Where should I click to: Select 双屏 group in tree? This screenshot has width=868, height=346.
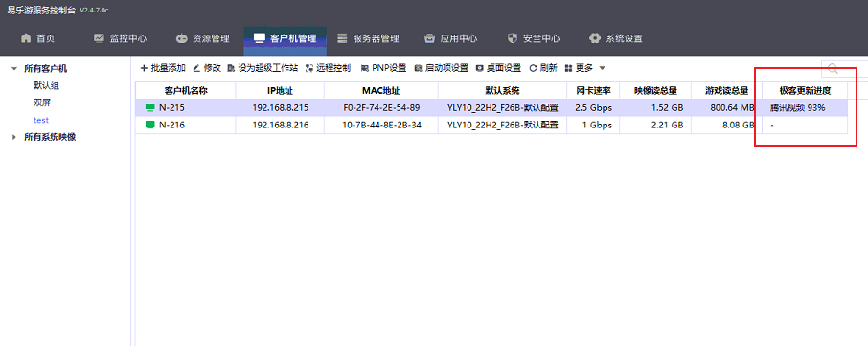42,103
